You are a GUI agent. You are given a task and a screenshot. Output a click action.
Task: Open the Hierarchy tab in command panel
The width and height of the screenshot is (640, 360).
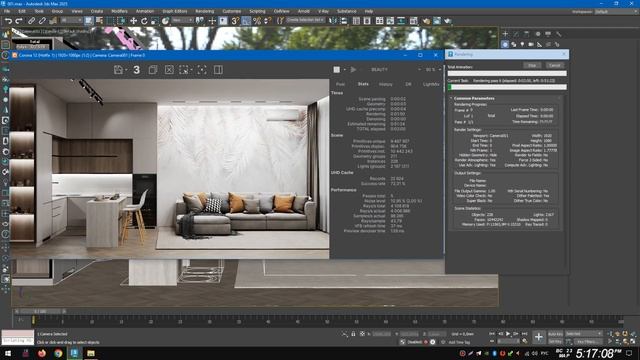tap(527, 34)
